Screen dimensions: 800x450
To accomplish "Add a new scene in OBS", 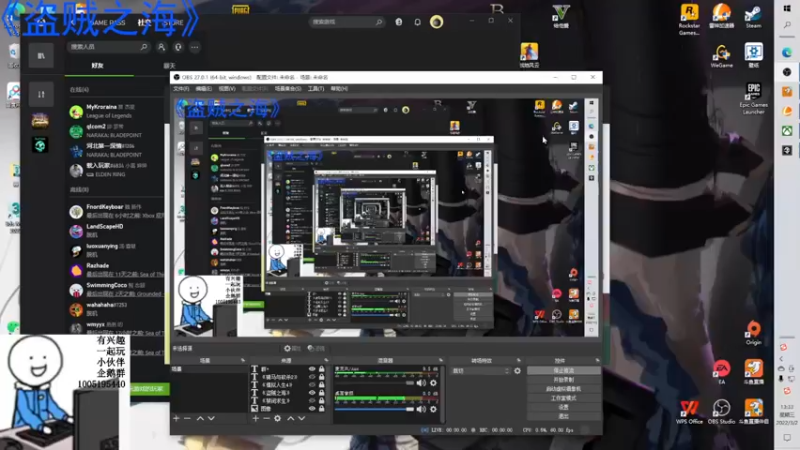I will point(177,418).
